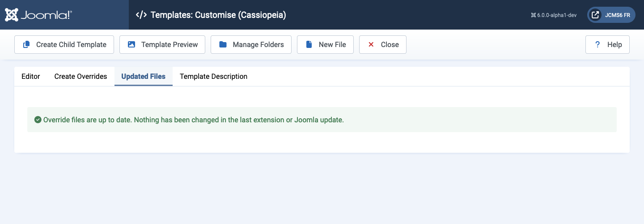Select the Updated Files tab
Viewport: 644px width, 224px height.
[143, 77]
